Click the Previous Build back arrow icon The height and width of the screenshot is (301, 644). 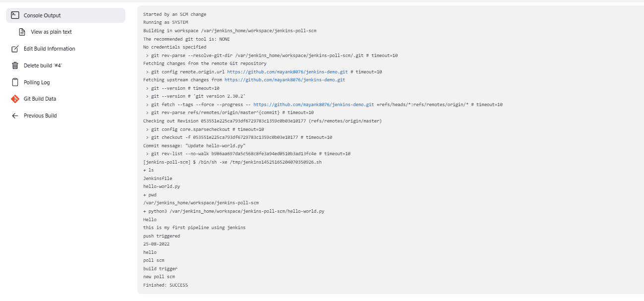(14, 116)
